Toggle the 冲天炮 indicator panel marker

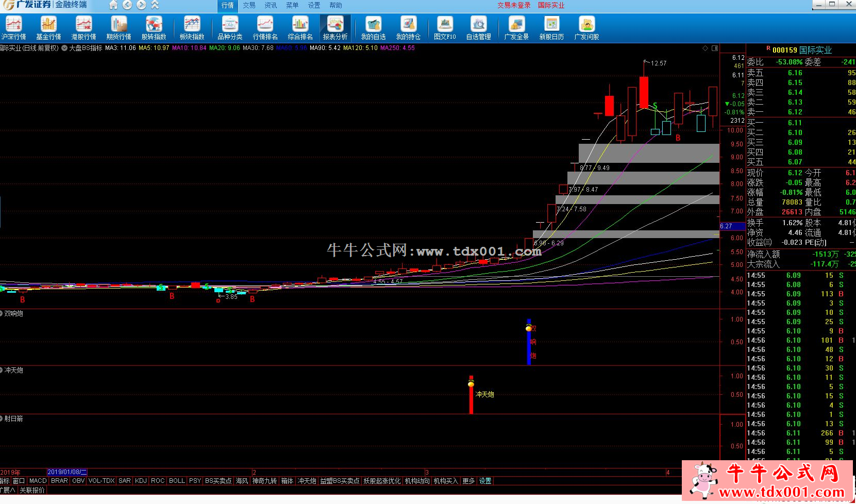click(x=2, y=370)
